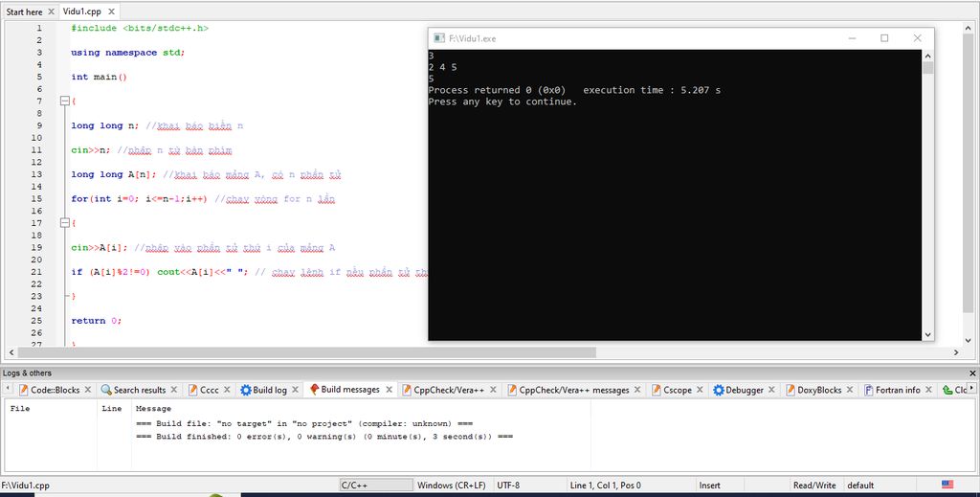This screenshot has width=980, height=497.
Task: Click the C/C++ language status field
Action: pyautogui.click(x=376, y=486)
